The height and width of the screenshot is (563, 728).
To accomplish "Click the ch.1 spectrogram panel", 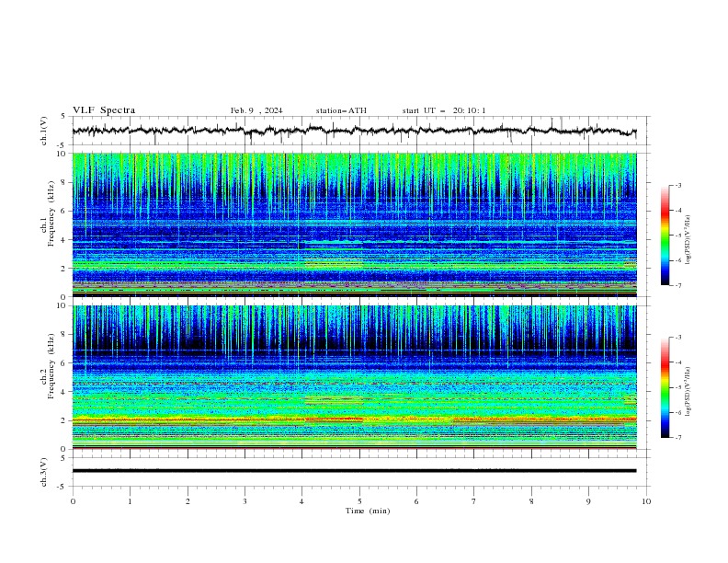I will point(354,224).
